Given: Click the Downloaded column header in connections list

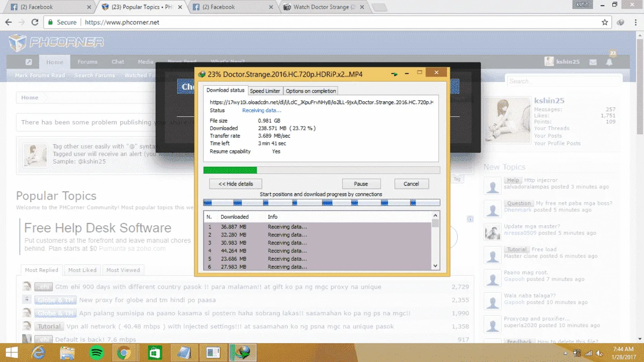Looking at the screenshot, I should click(234, 217).
